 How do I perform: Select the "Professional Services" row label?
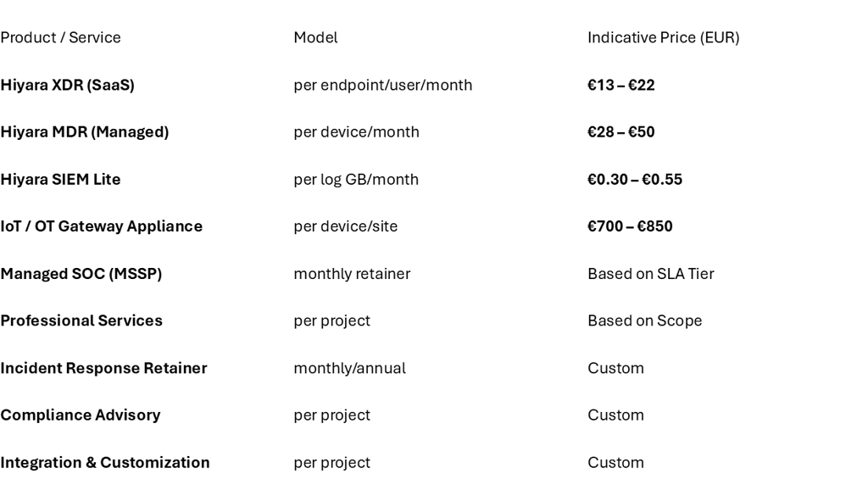coord(81,321)
